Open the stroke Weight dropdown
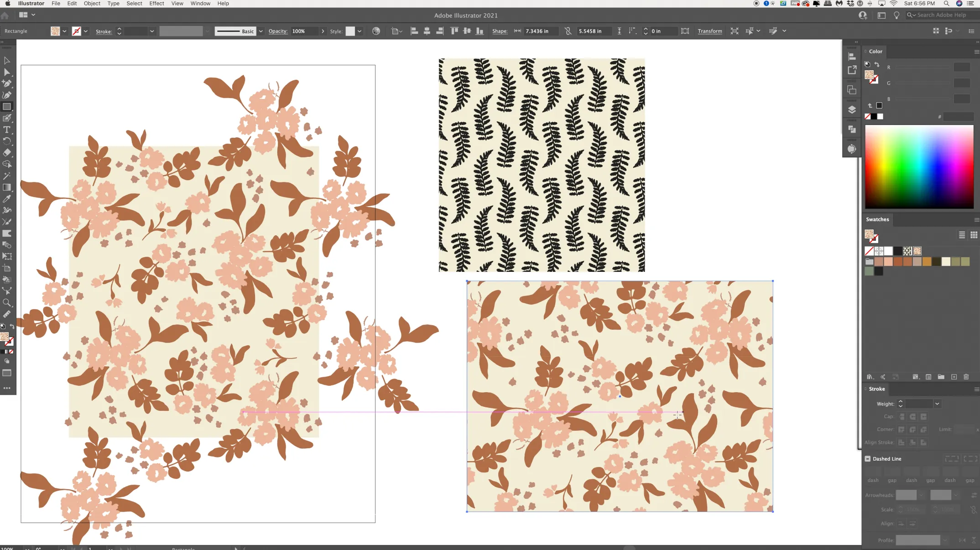 (937, 404)
